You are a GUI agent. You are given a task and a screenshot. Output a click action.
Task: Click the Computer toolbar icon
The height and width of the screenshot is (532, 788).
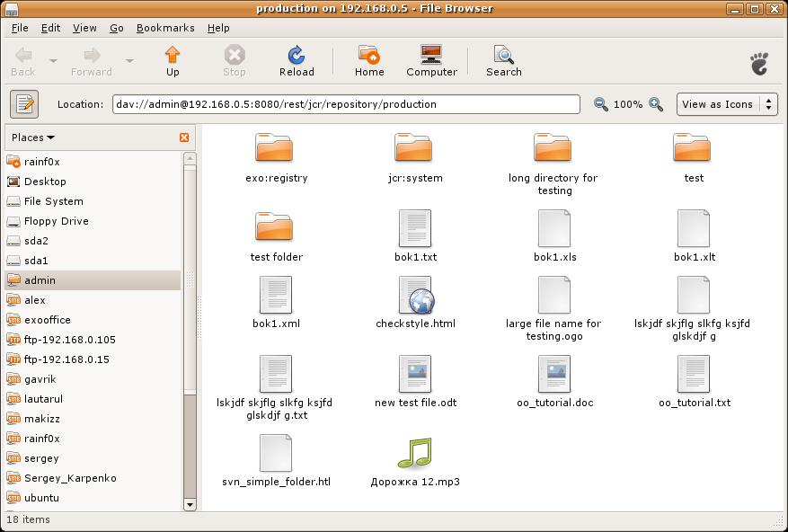[x=431, y=56]
